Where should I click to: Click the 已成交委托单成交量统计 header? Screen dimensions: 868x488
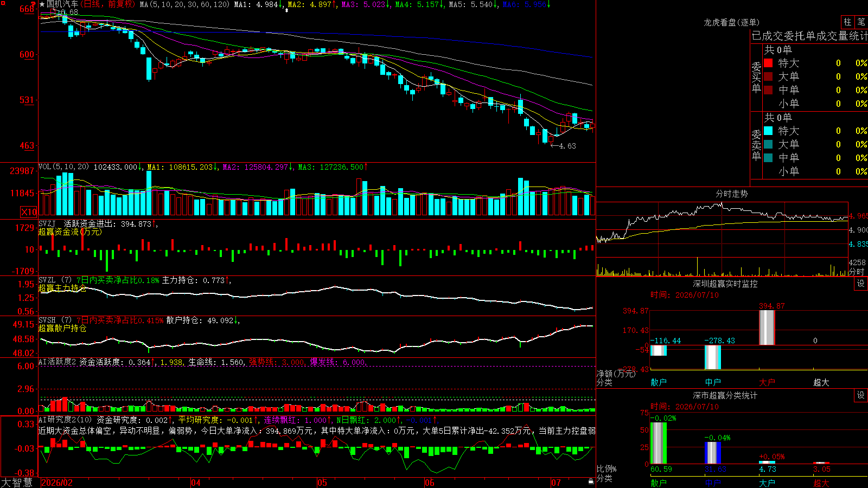pyautogui.click(x=809, y=36)
